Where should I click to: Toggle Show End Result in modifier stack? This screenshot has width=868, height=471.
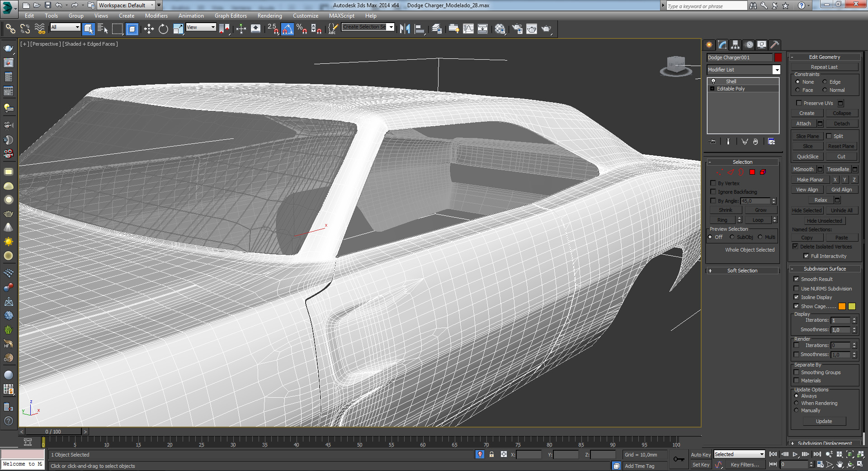pyautogui.click(x=728, y=142)
